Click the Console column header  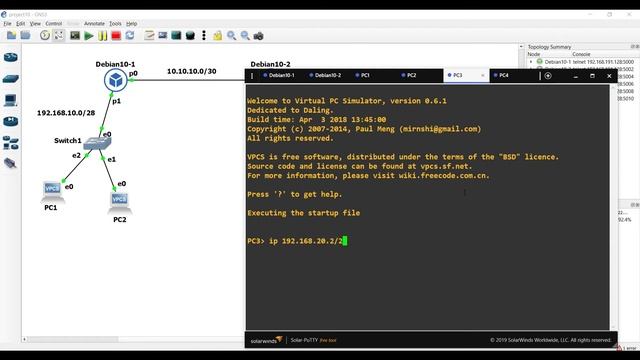(581, 54)
